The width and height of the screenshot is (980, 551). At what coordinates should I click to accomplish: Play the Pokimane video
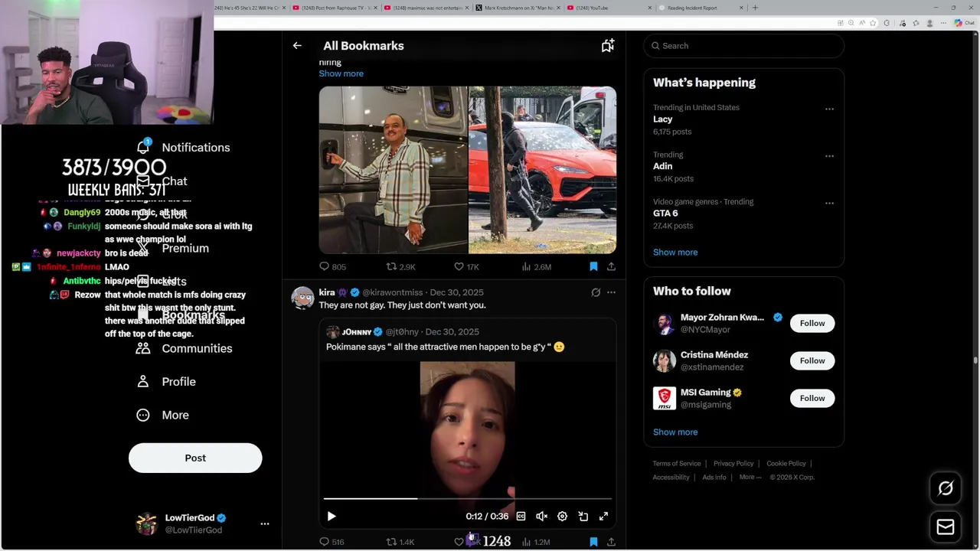click(332, 517)
